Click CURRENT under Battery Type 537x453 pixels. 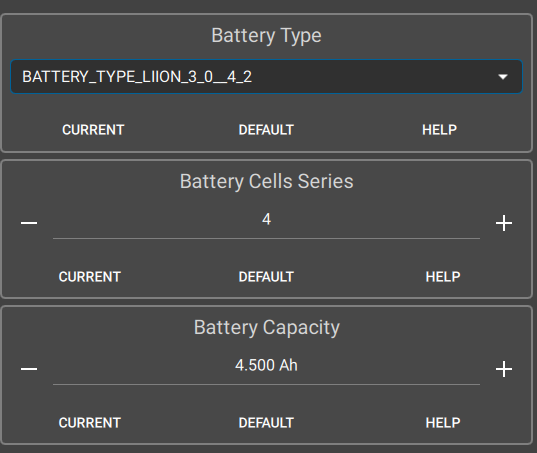coord(93,130)
